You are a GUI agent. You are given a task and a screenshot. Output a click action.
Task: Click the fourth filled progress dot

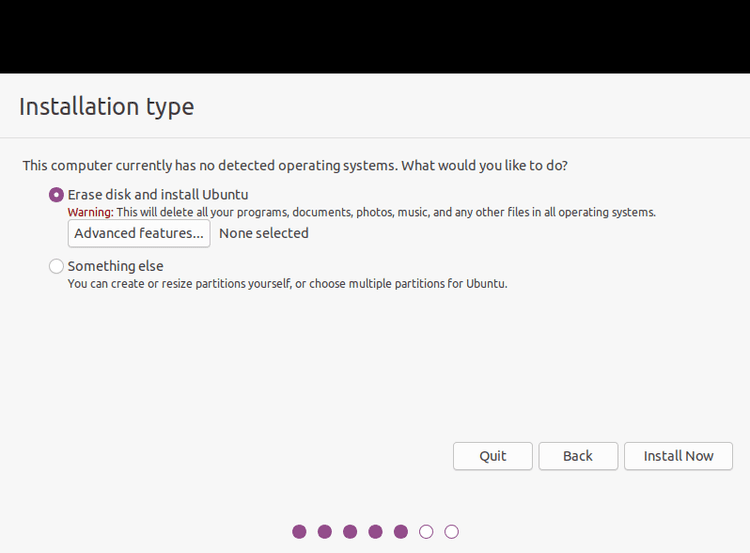point(375,531)
